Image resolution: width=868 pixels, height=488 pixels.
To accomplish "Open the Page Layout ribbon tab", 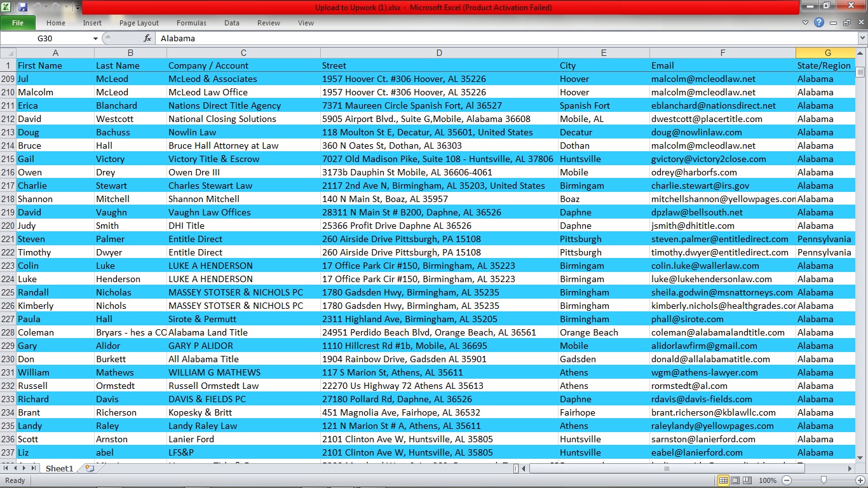I will point(139,23).
